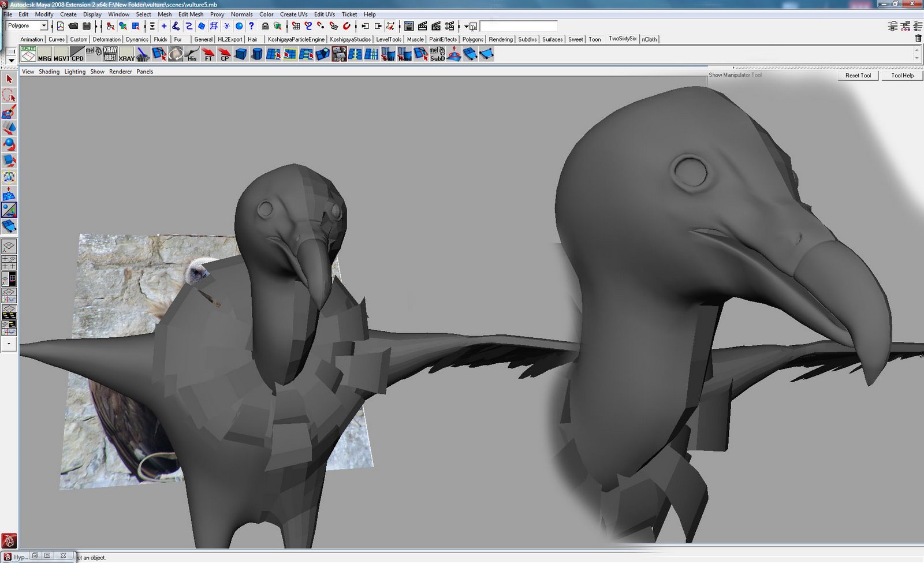Click the XRAY OBJECT shelf button
This screenshot has width=924, height=563.
(110, 54)
